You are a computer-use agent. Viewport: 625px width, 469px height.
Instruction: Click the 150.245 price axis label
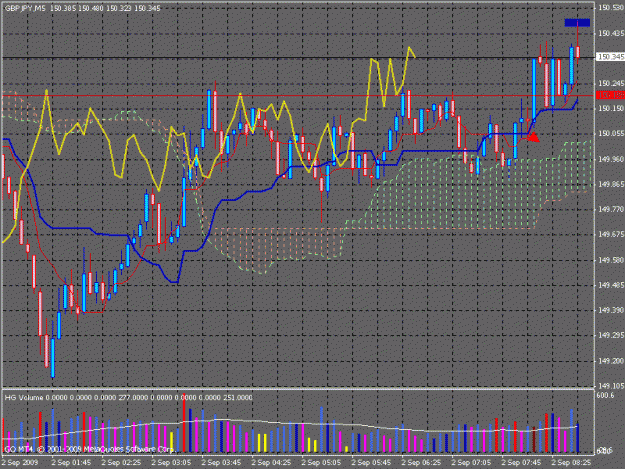point(611,83)
